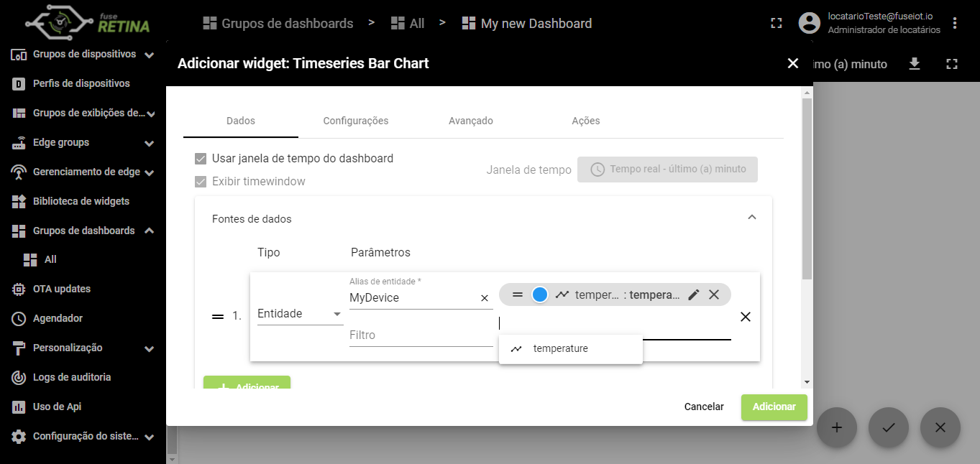This screenshot has width=980, height=464.
Task: Switch to Configurações tab
Action: pos(356,121)
